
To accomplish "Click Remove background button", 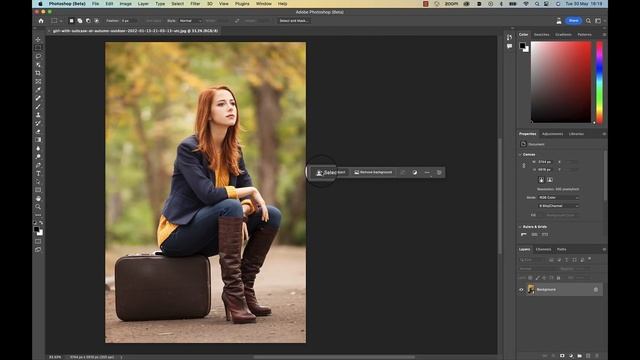I will tap(373, 173).
